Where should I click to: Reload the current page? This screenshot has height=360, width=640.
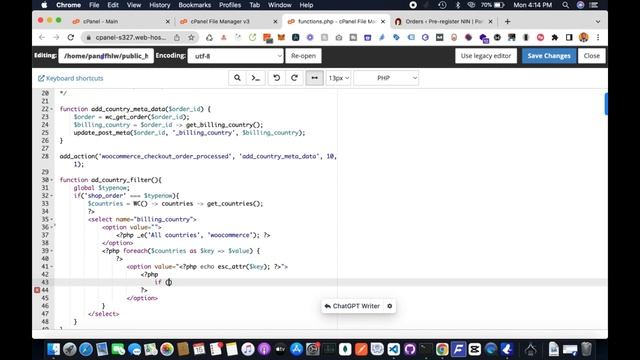click(x=71, y=38)
